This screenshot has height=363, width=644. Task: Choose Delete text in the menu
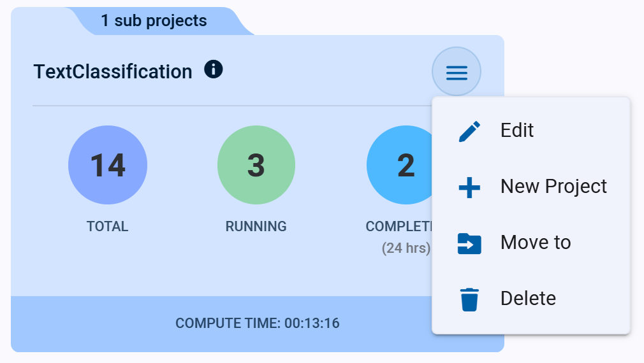528,299
